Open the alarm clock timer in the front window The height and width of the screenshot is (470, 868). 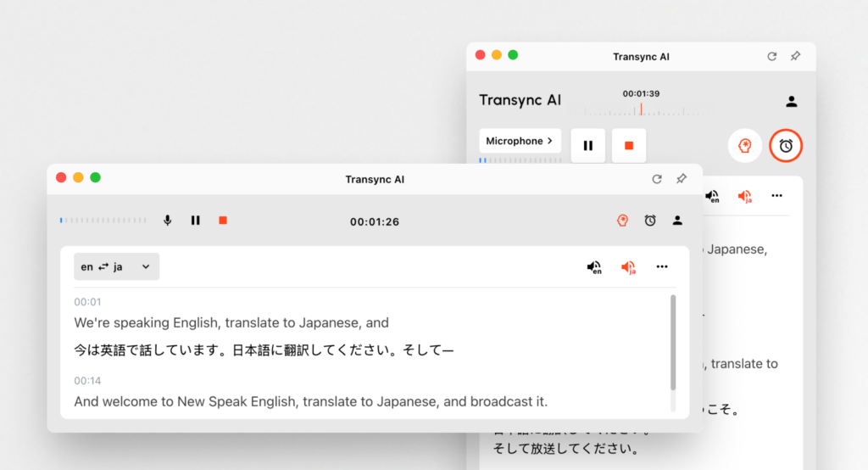[x=650, y=221]
